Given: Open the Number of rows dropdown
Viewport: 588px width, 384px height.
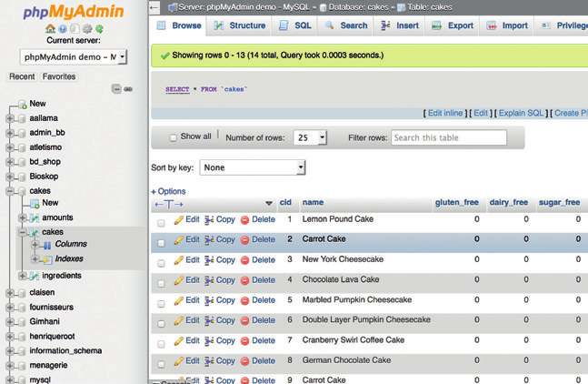Looking at the screenshot, I should (310, 137).
